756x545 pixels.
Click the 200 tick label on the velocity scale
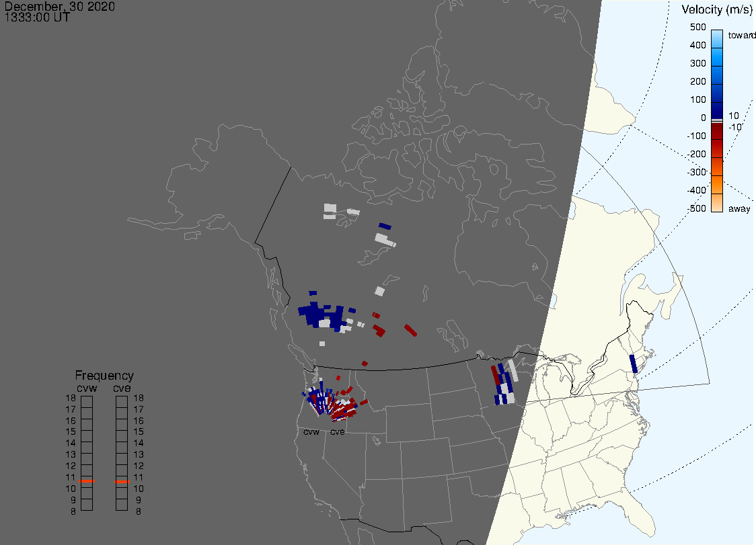click(697, 81)
